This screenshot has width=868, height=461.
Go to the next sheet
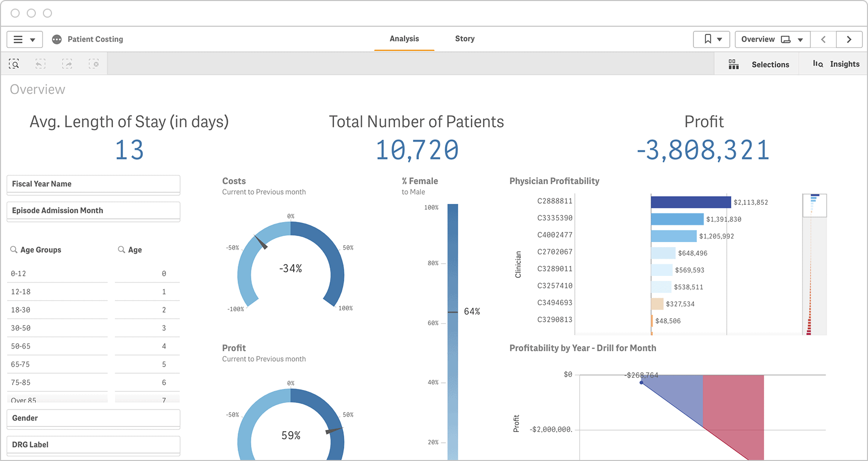[849, 39]
